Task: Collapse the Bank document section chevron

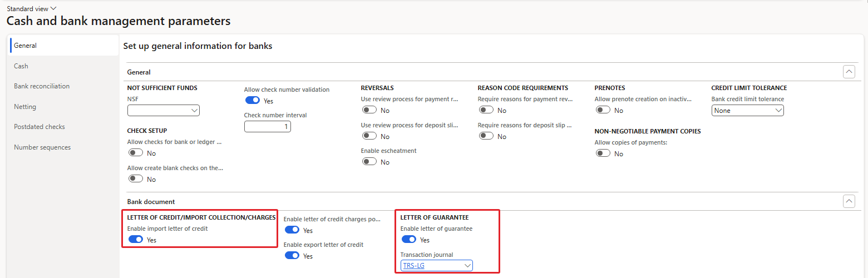Action: (849, 201)
